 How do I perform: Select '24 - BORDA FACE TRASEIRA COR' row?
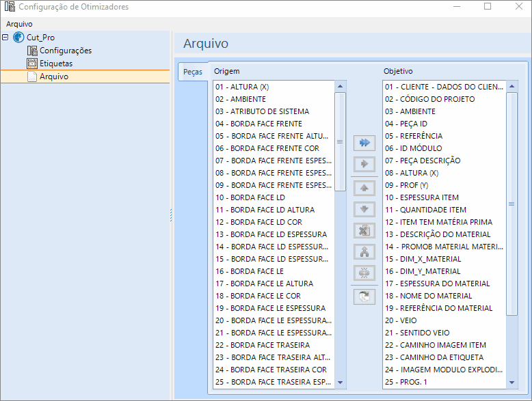click(x=274, y=370)
